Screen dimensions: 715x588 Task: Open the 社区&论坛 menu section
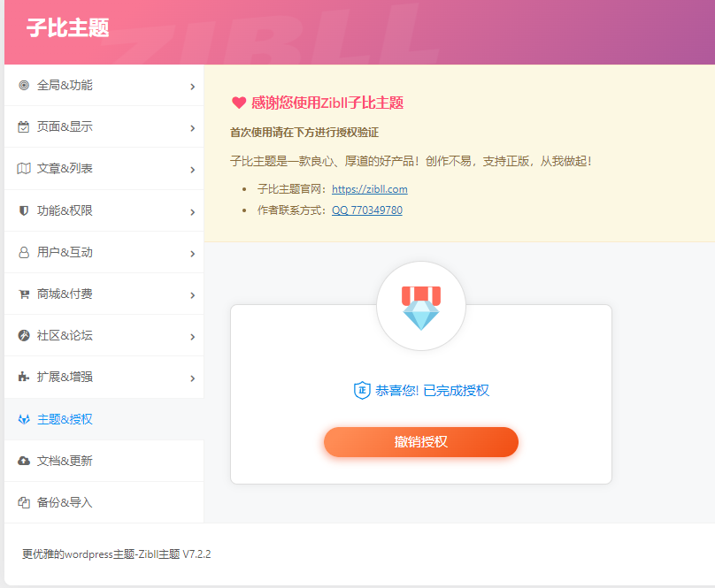coord(104,335)
